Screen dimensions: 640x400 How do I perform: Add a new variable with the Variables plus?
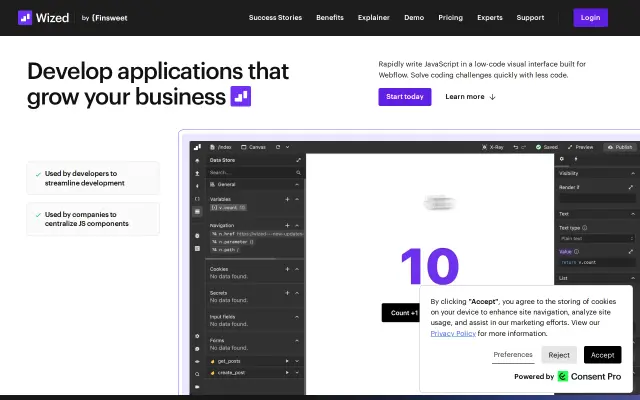tap(287, 199)
